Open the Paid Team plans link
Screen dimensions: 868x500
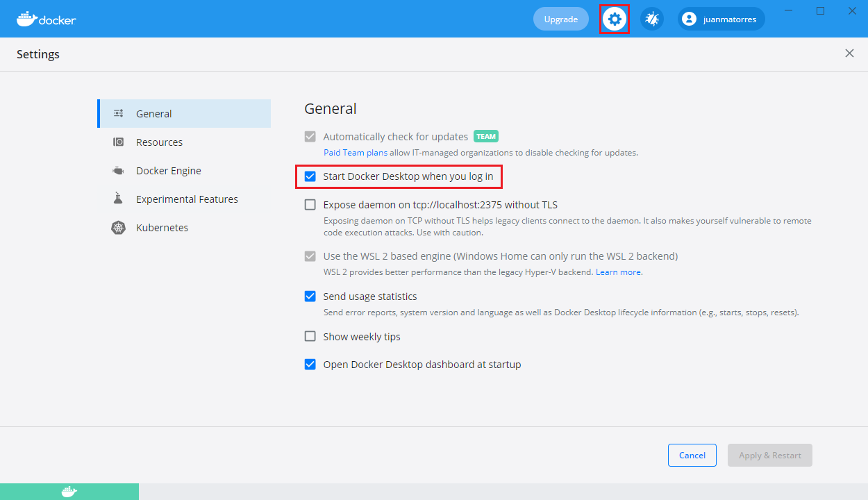pos(356,153)
